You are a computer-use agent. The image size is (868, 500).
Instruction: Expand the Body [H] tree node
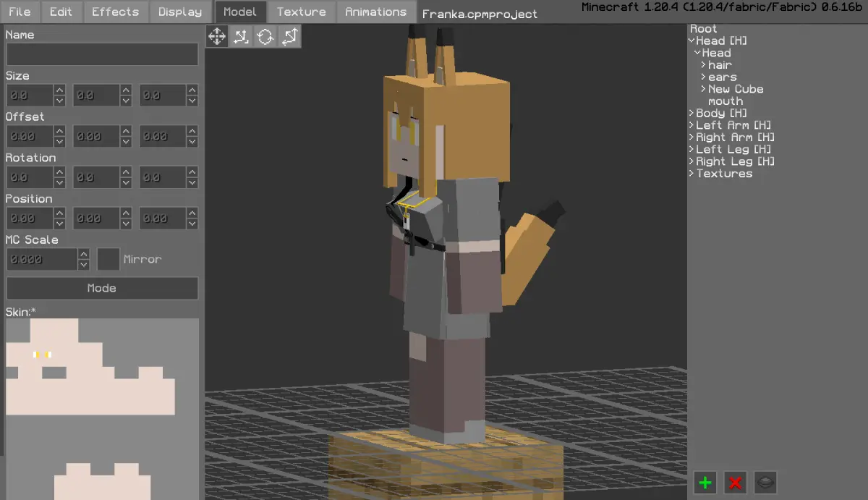tap(692, 114)
